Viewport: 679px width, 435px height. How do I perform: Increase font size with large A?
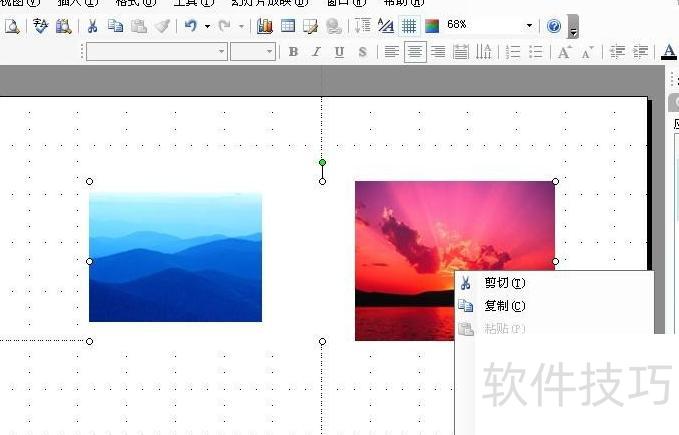[564, 52]
